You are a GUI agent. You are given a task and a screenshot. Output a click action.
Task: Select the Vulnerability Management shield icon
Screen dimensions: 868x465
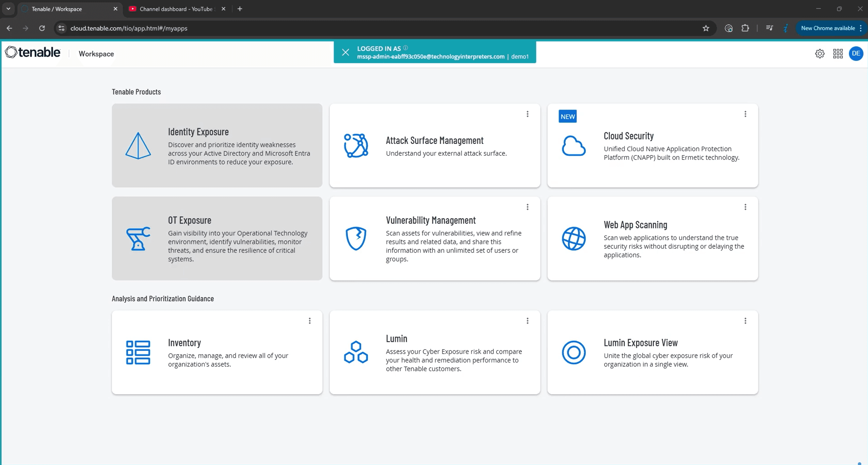pos(355,238)
